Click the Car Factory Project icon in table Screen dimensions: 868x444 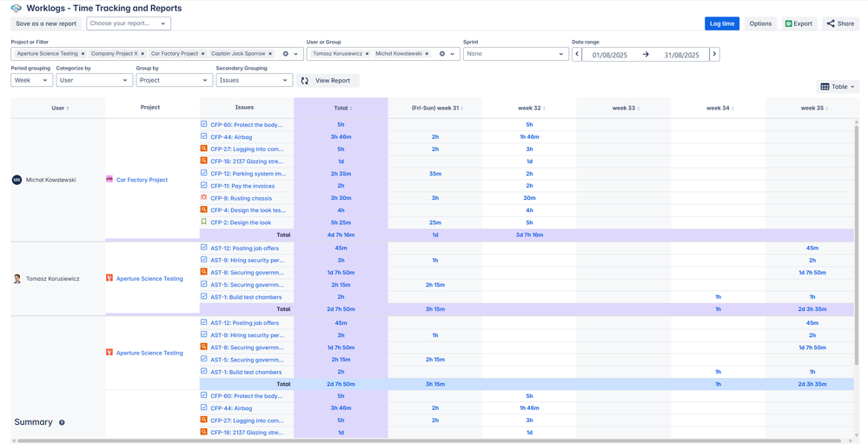pyautogui.click(x=109, y=180)
